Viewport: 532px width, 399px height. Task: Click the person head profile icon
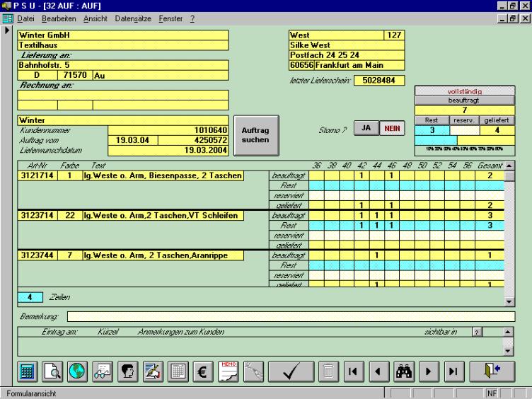[127, 371]
